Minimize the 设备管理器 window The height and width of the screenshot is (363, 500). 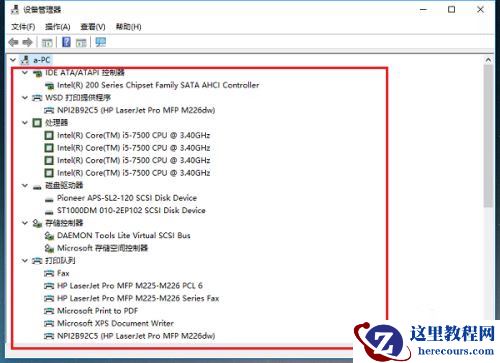coord(423,10)
